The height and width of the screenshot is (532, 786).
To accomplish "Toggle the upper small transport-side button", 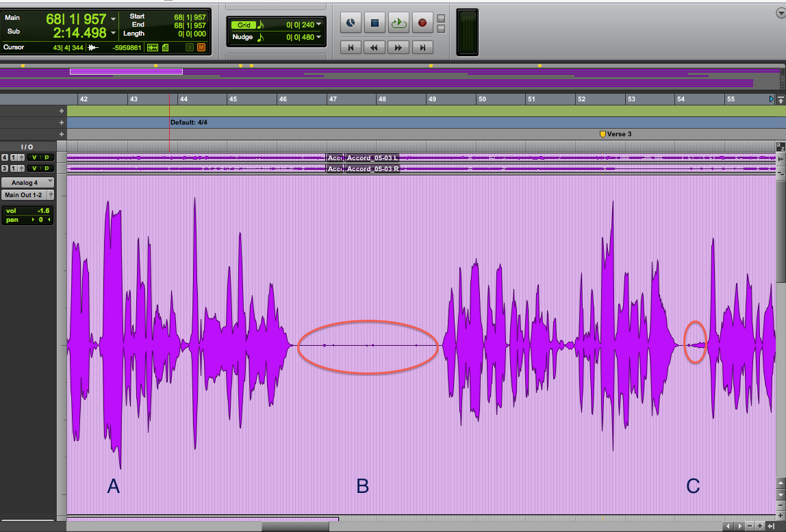I will [441, 18].
